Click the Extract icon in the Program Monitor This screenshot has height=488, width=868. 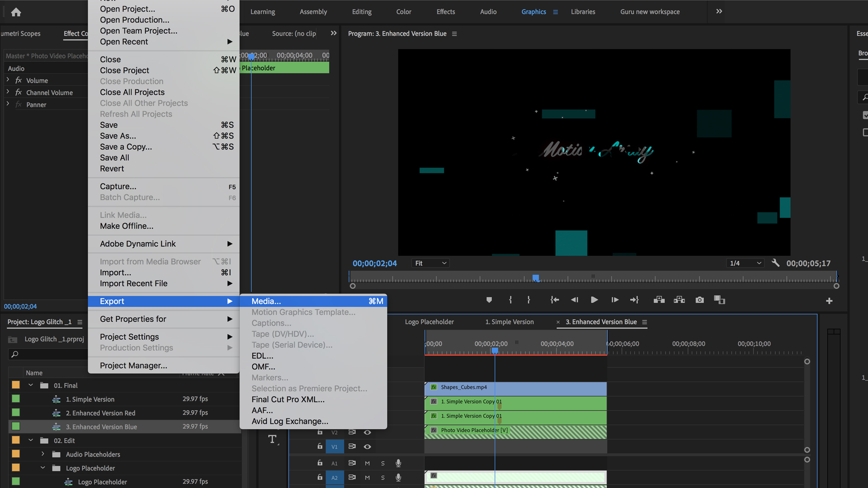pyautogui.click(x=679, y=300)
